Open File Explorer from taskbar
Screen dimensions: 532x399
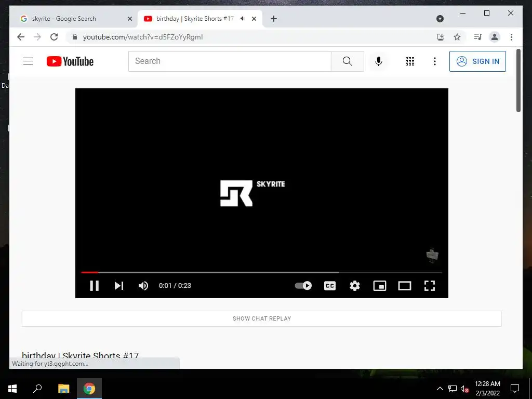point(63,389)
